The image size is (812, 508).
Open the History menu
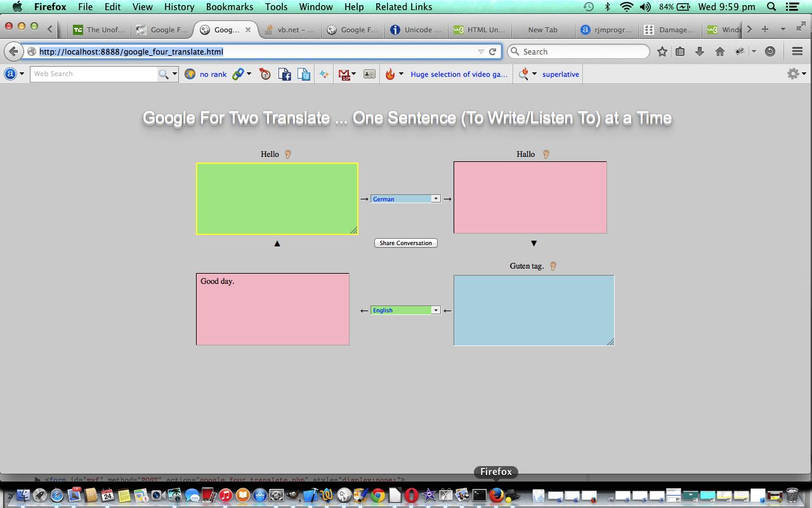[x=179, y=7]
